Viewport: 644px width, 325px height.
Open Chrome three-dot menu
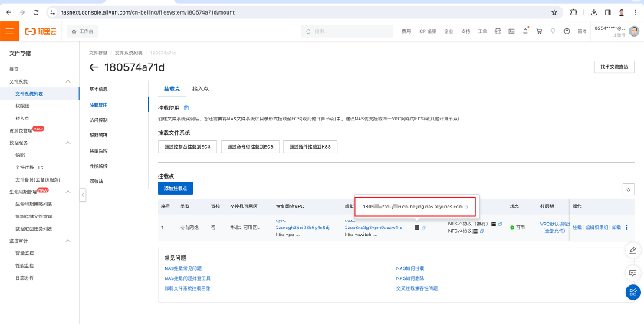pyautogui.click(x=635, y=12)
